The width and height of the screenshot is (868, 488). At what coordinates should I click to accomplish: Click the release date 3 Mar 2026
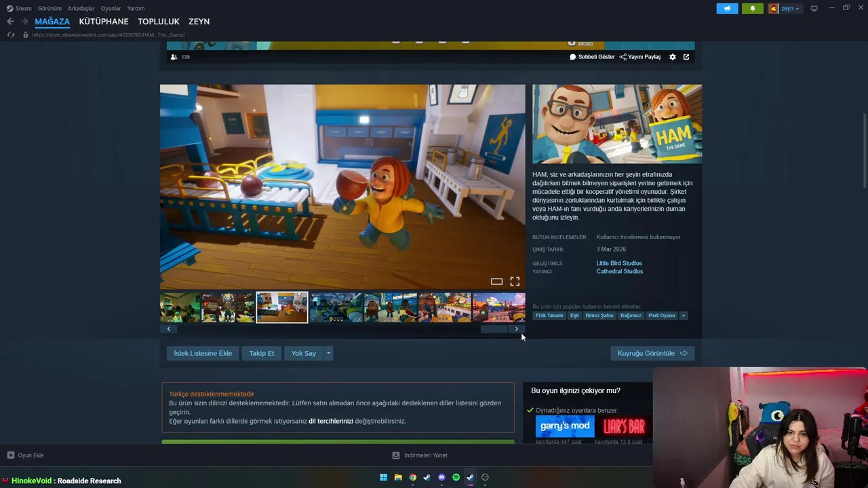tap(611, 249)
